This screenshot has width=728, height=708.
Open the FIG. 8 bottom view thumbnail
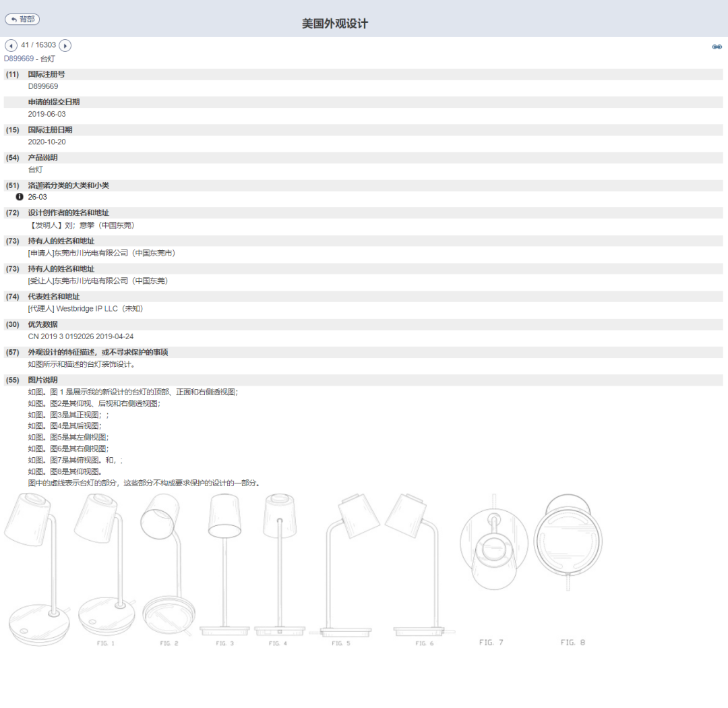click(x=568, y=570)
